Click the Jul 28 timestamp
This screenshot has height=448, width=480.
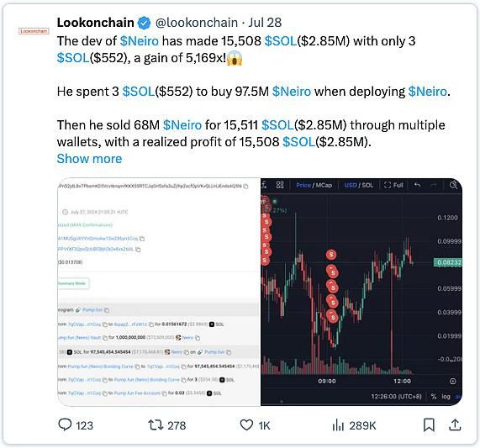point(265,23)
